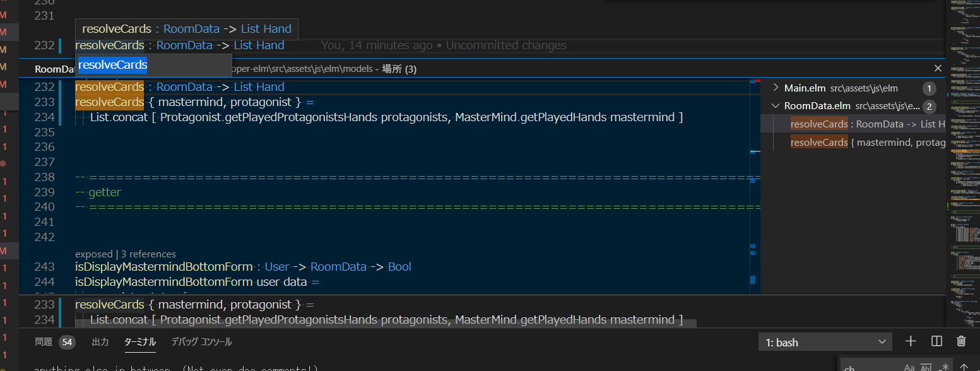The height and width of the screenshot is (371, 980).
Task: Click the 'Bool' return type on line 243
Action: click(x=399, y=267)
